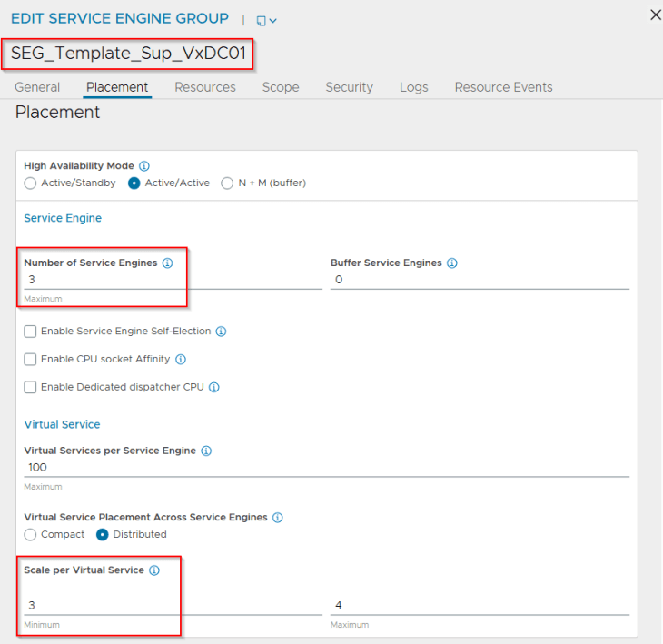663x644 pixels.
Task: Show info for Enable Dedicated dispatcher CPU
Action: (214, 387)
